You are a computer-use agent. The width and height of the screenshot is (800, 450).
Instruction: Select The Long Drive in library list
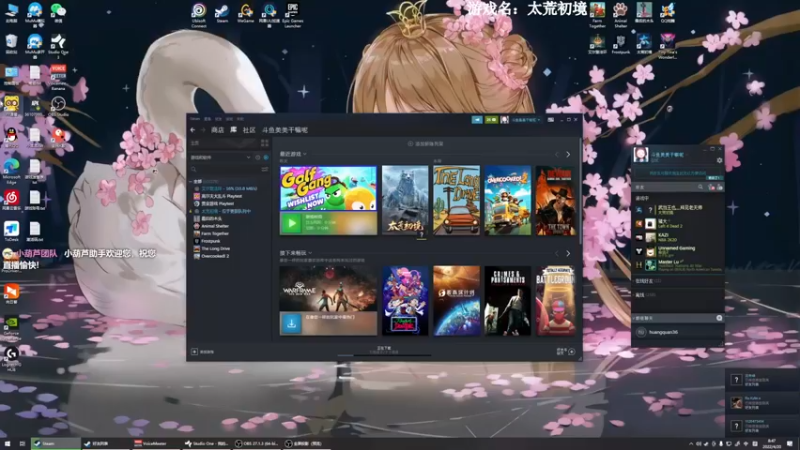(x=215, y=248)
